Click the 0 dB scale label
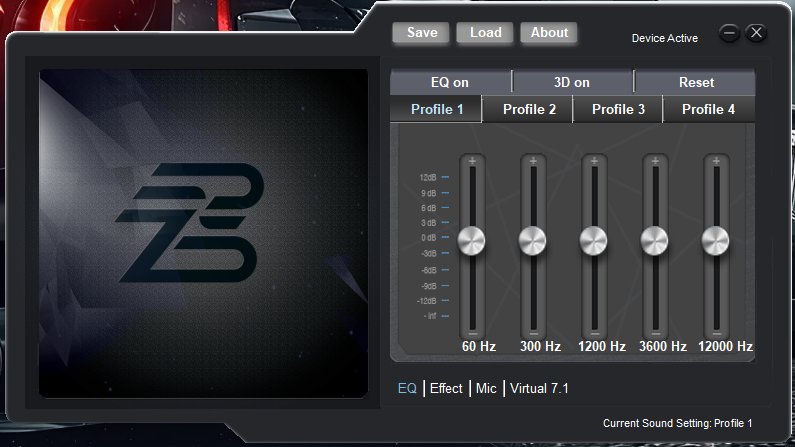 click(x=428, y=238)
